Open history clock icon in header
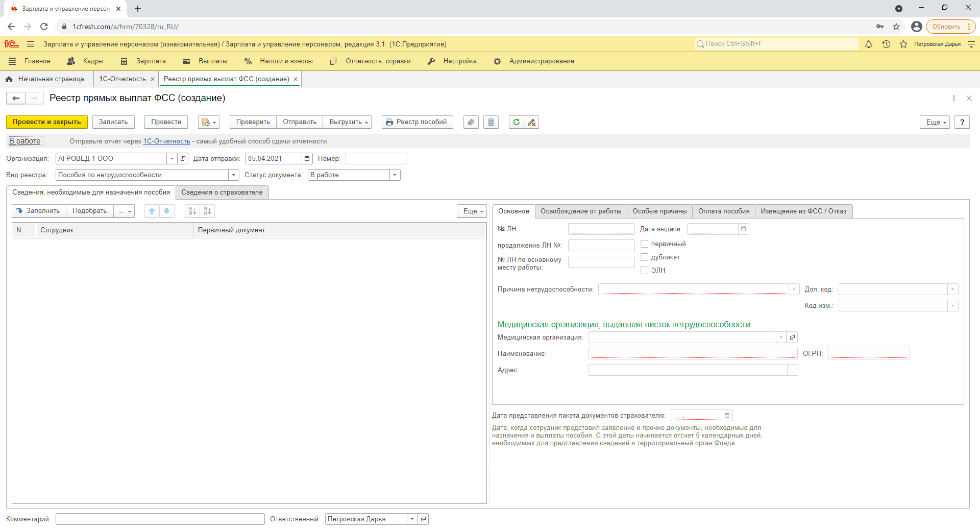 click(x=886, y=44)
